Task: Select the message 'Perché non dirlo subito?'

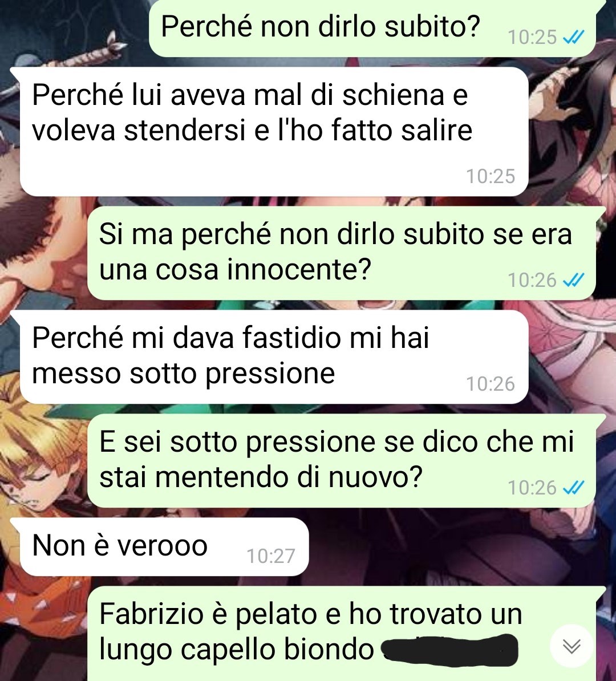Action: tap(372, 28)
